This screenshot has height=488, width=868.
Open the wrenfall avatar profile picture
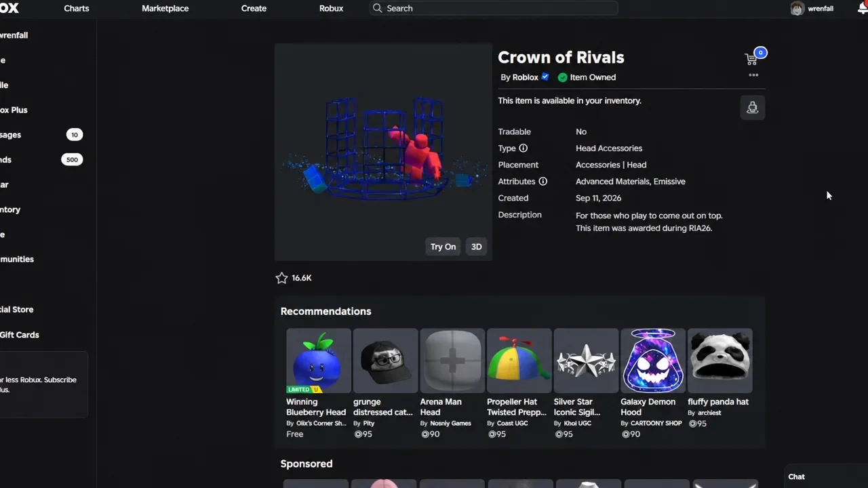797,9
